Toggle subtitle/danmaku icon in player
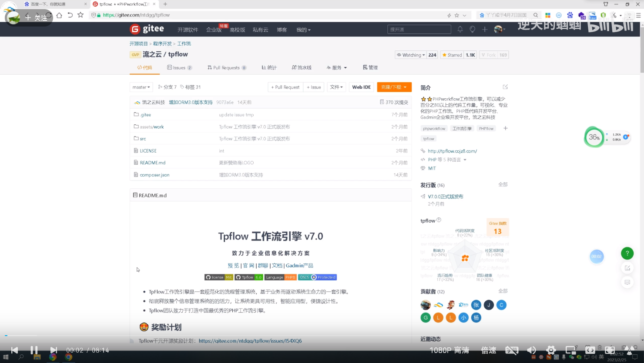The image size is (644, 363). point(512,350)
